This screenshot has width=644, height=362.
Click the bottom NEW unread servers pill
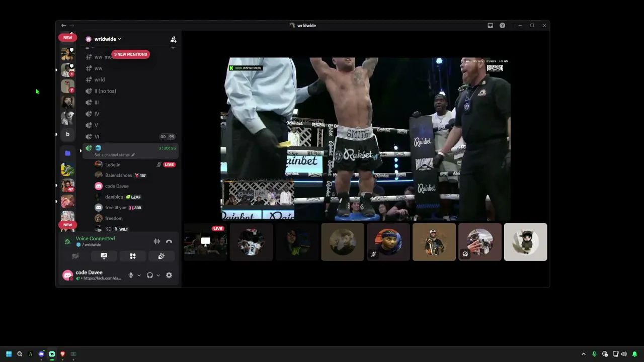click(x=67, y=225)
